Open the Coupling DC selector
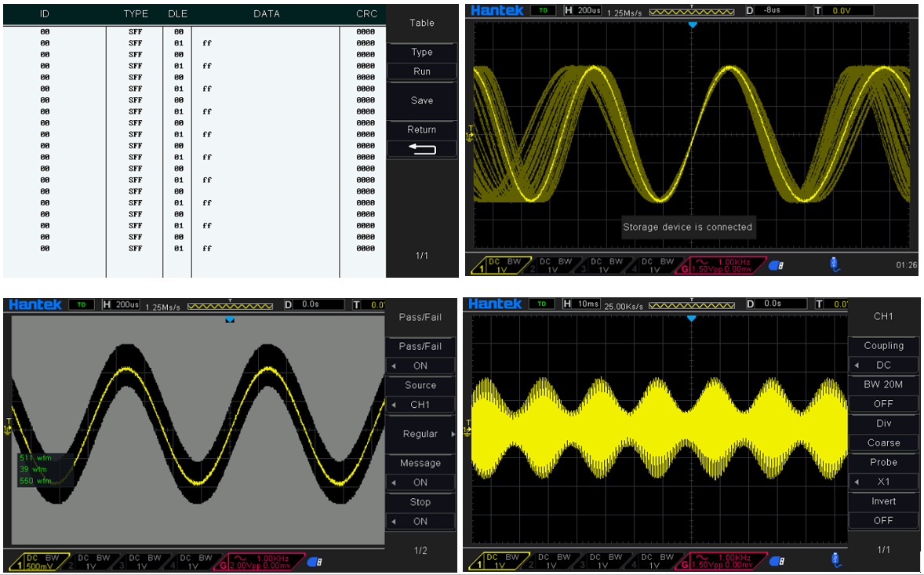Viewport: 924px width, 575px height. [883, 365]
